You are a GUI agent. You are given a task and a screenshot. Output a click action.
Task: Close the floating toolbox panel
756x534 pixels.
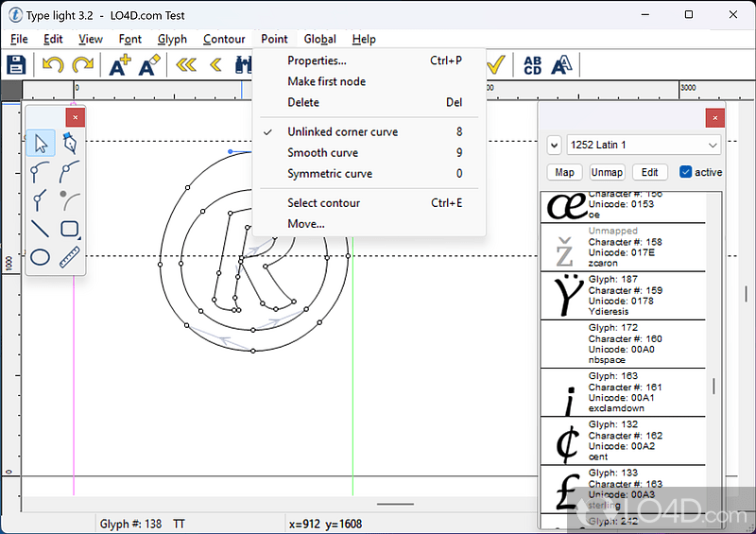click(x=76, y=117)
